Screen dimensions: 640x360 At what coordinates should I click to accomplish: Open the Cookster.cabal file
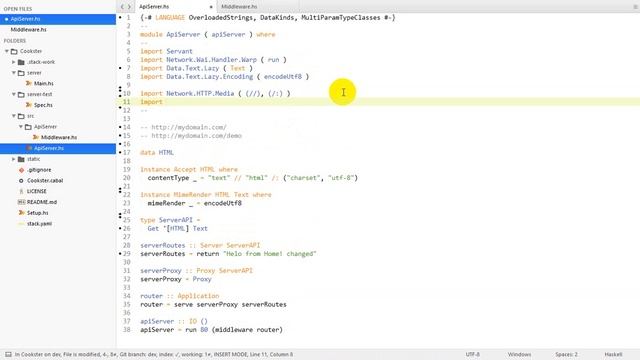pyautogui.click(x=45, y=180)
